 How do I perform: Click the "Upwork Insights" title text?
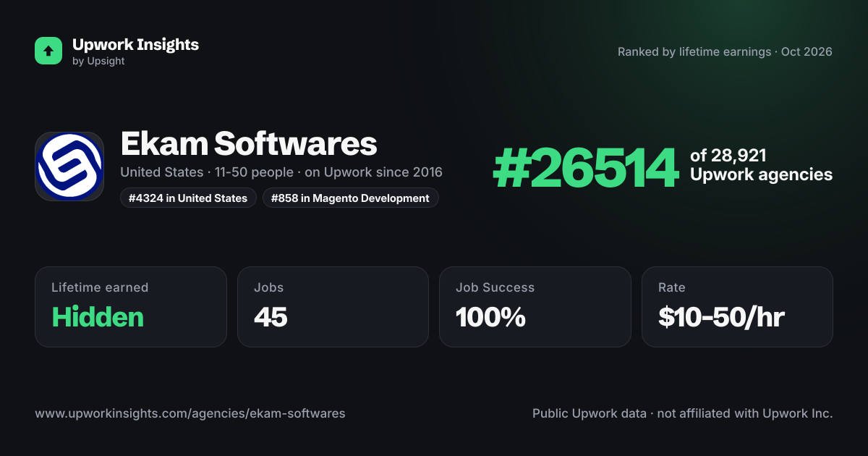point(135,44)
